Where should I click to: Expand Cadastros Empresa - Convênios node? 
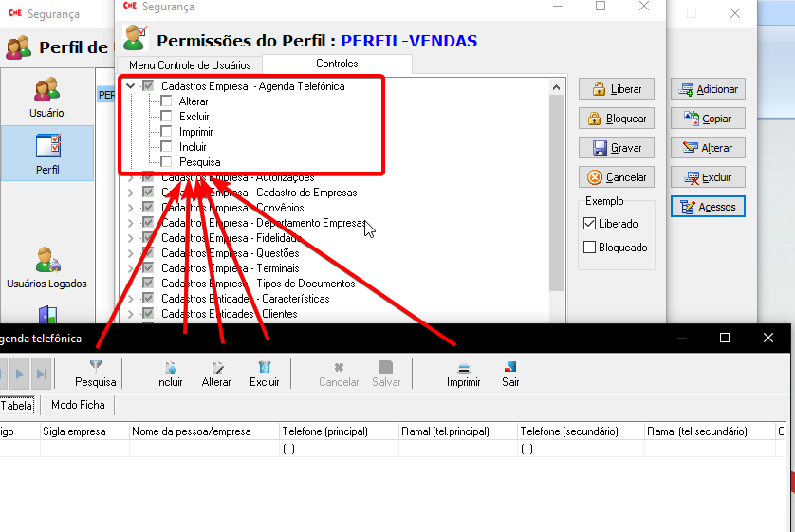click(x=131, y=208)
